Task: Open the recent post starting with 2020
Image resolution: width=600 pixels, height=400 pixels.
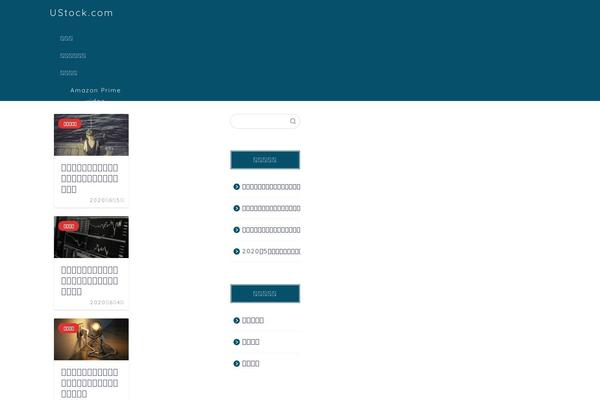Action: pos(271,251)
